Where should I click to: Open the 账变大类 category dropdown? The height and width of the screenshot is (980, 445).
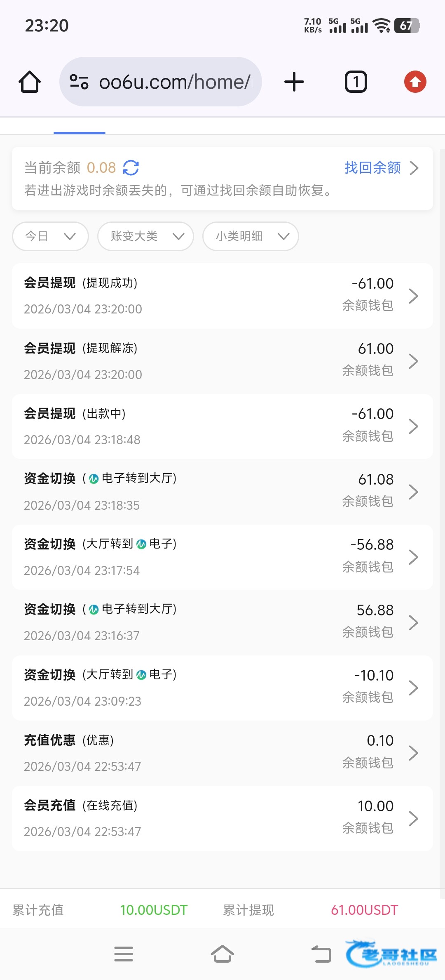(x=145, y=236)
